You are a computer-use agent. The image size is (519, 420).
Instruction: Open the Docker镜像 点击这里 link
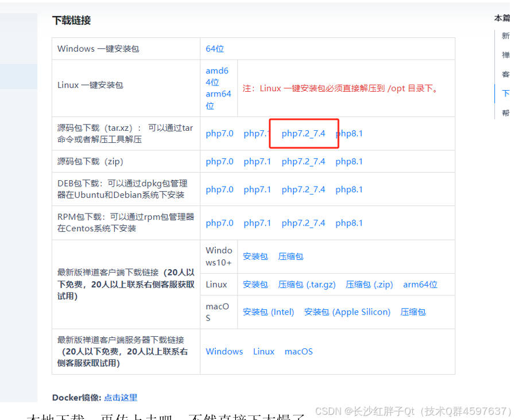click(121, 398)
